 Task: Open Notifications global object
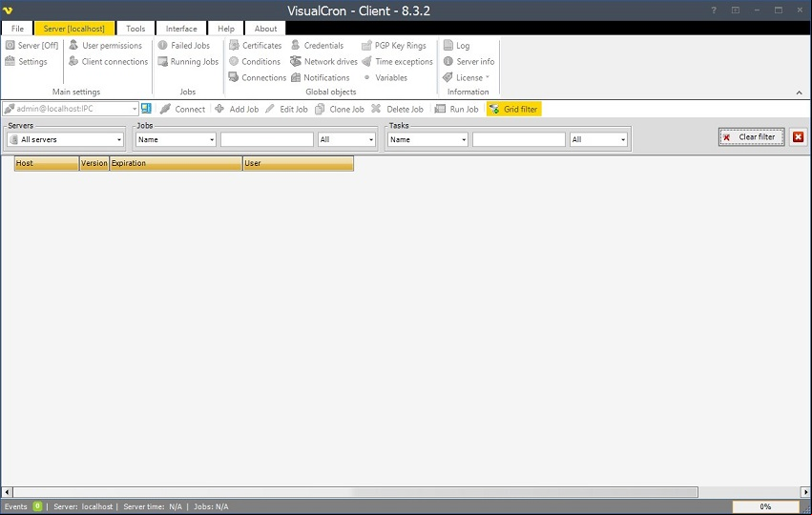click(x=320, y=77)
